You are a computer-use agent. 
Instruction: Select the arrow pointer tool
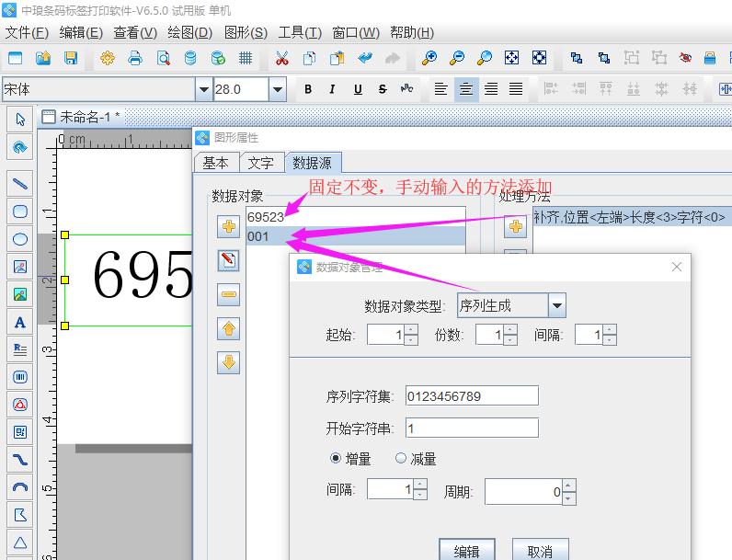[x=20, y=120]
